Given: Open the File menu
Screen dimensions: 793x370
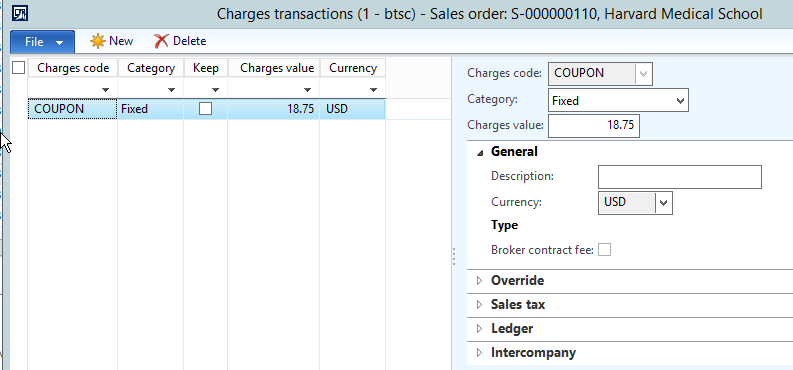Looking at the screenshot, I should coord(42,41).
